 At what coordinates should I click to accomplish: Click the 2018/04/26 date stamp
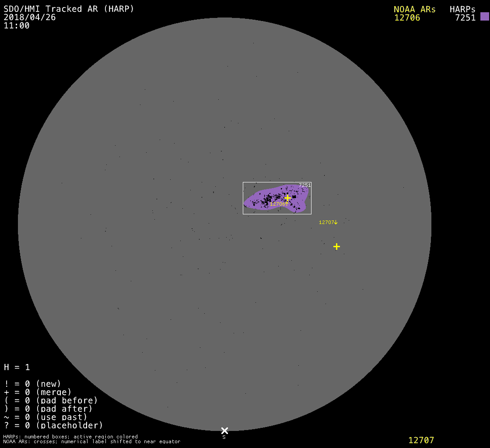[30, 17]
